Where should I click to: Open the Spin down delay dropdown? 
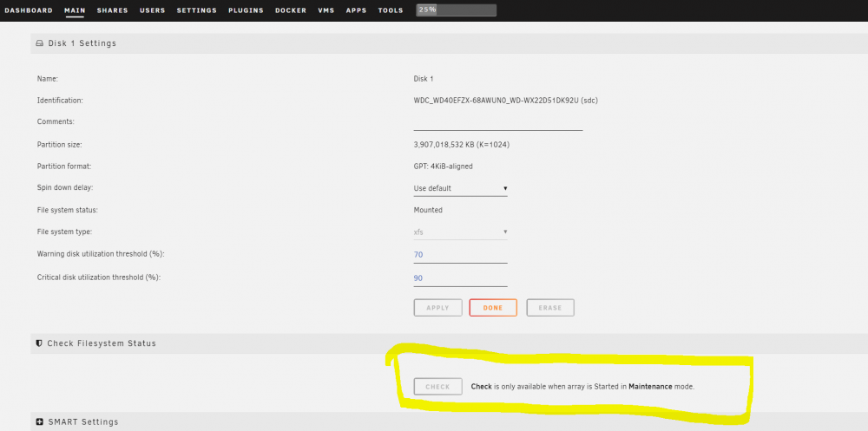click(x=461, y=189)
